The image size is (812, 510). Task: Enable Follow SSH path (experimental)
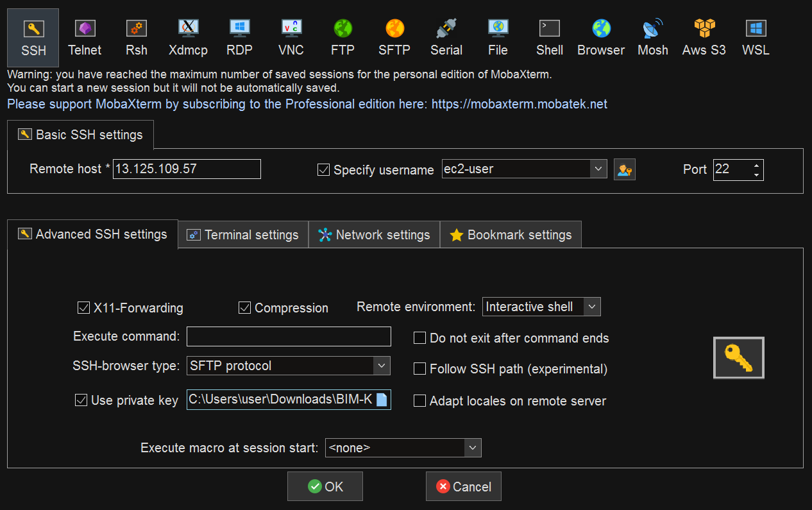419,369
